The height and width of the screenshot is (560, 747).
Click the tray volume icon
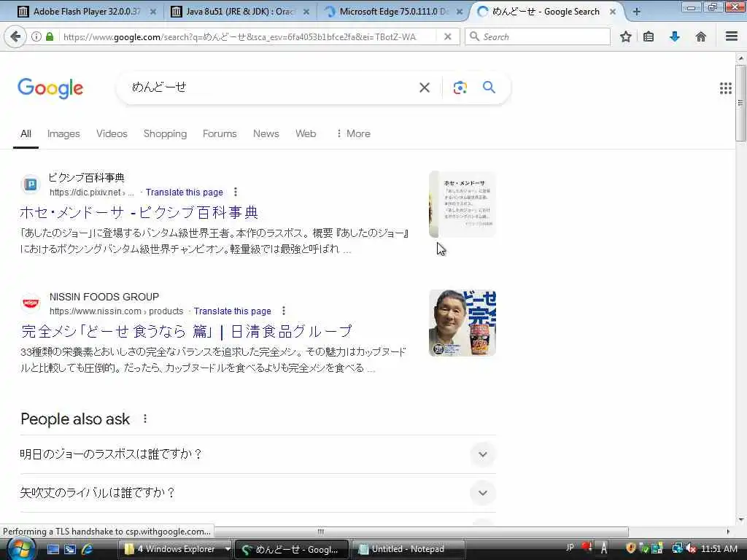(691, 548)
